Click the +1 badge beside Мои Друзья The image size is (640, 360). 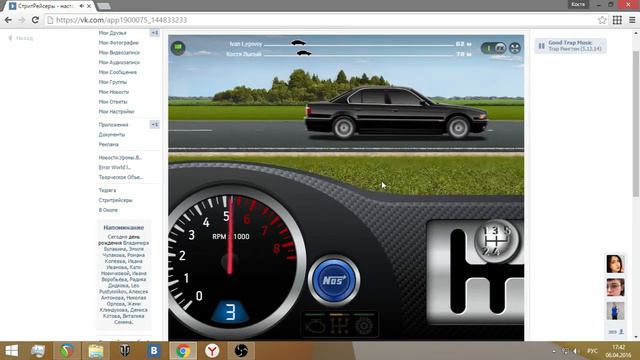[154, 33]
